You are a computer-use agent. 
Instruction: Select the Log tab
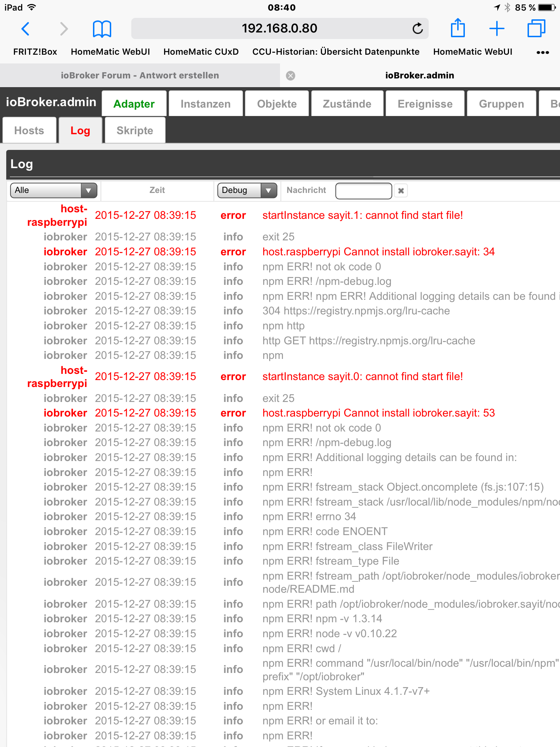click(x=80, y=130)
